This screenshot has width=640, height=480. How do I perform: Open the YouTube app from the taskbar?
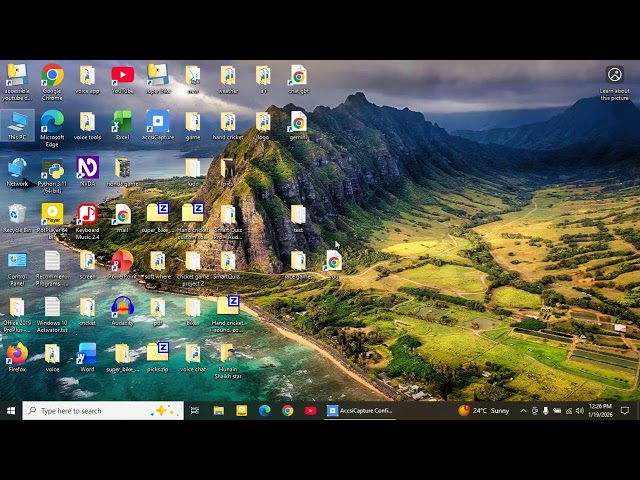point(310,411)
